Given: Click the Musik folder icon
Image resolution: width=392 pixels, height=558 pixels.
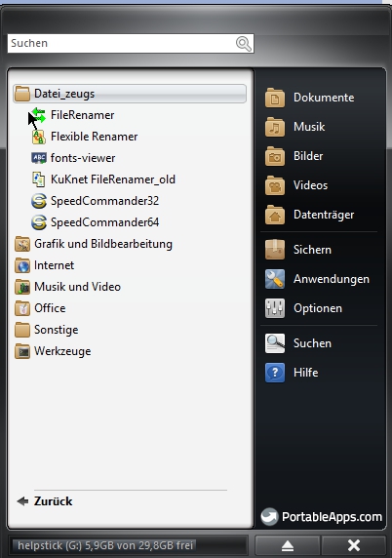Looking at the screenshot, I should click(x=275, y=127).
